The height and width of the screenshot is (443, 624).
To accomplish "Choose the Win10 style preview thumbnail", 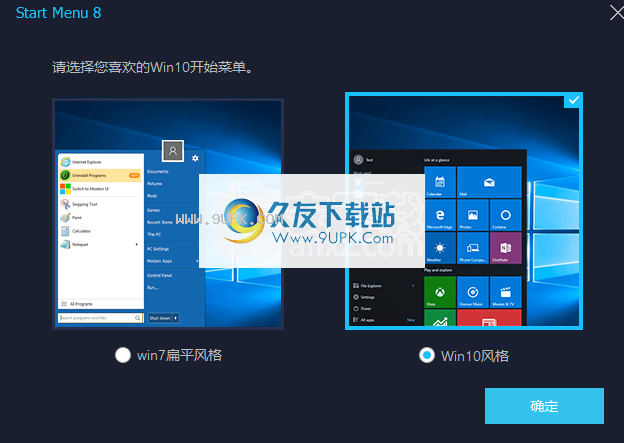I will (x=464, y=211).
